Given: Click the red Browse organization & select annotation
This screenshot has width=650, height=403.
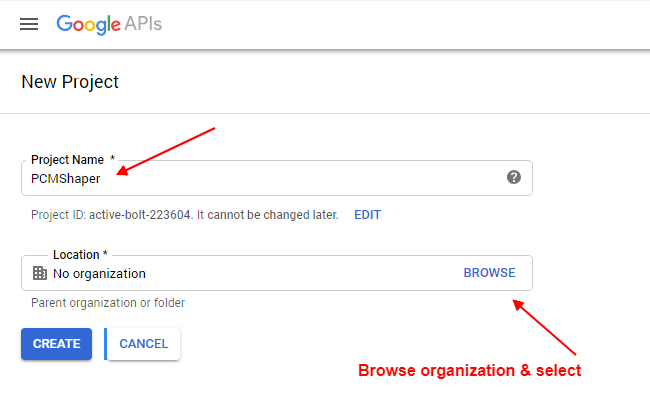Looking at the screenshot, I should pyautogui.click(x=470, y=370).
